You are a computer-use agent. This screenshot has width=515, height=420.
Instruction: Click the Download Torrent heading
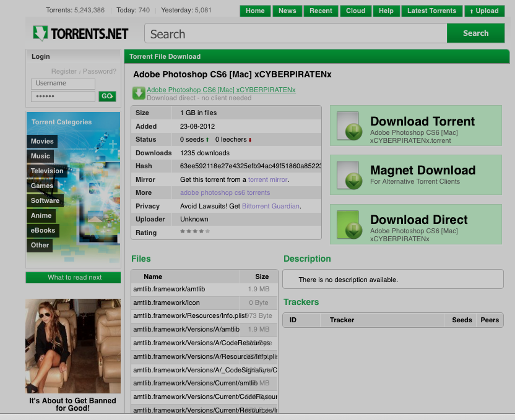point(422,121)
